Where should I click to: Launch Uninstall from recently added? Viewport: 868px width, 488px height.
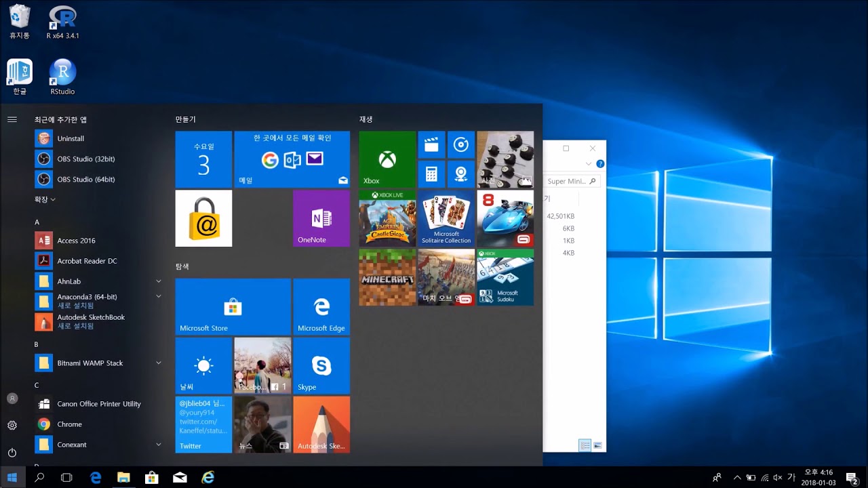click(100, 138)
